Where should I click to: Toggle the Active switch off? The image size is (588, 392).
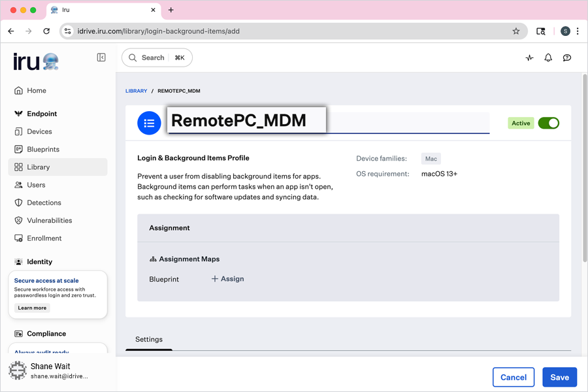click(549, 123)
